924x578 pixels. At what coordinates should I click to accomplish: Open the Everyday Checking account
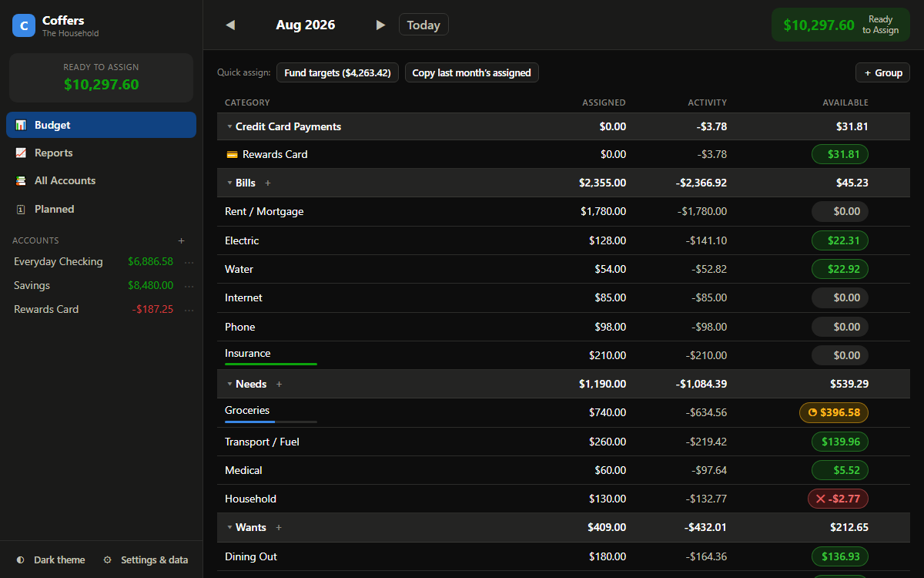tap(59, 262)
